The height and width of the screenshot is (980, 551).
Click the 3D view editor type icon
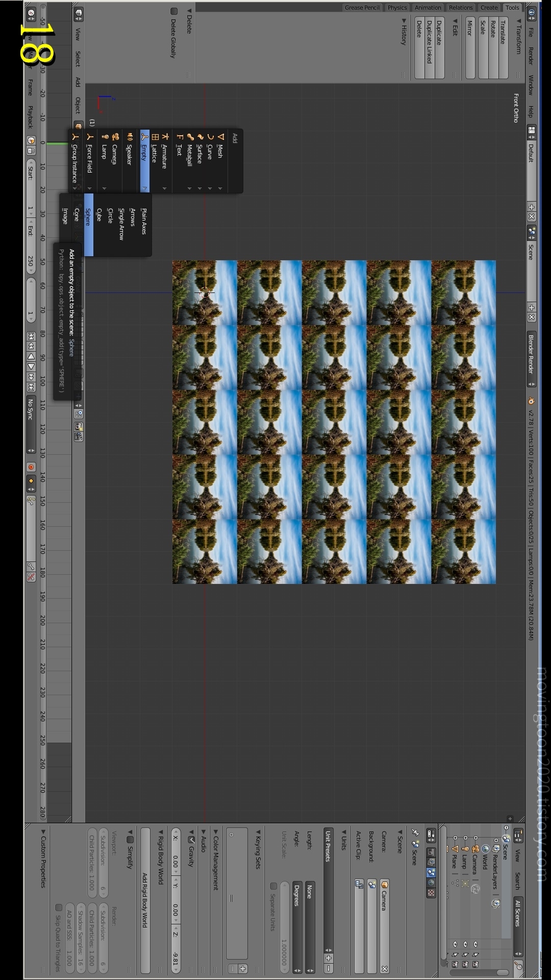click(x=79, y=13)
